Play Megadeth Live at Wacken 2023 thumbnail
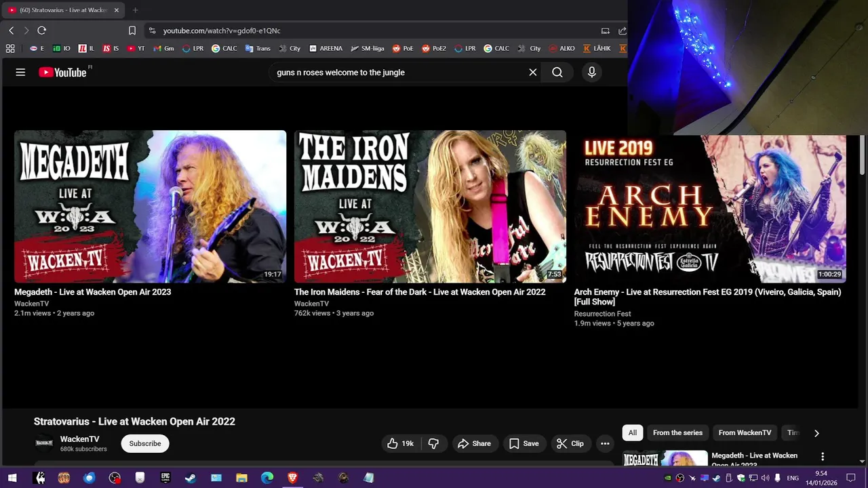Image resolution: width=868 pixels, height=488 pixels. 150,206
